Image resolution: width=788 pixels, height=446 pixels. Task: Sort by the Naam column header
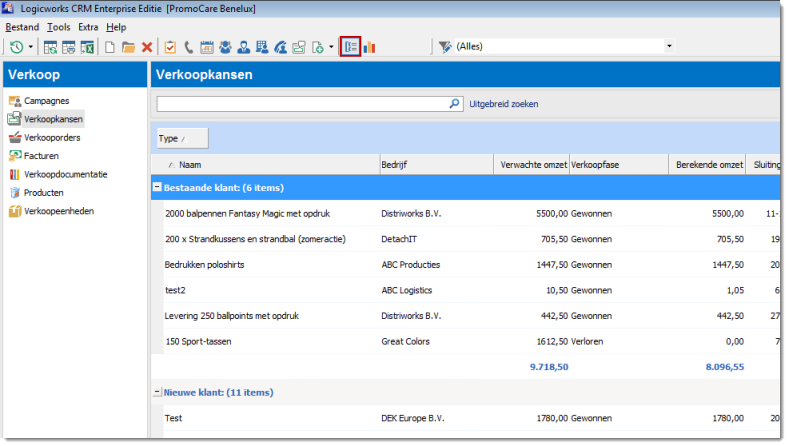point(265,165)
